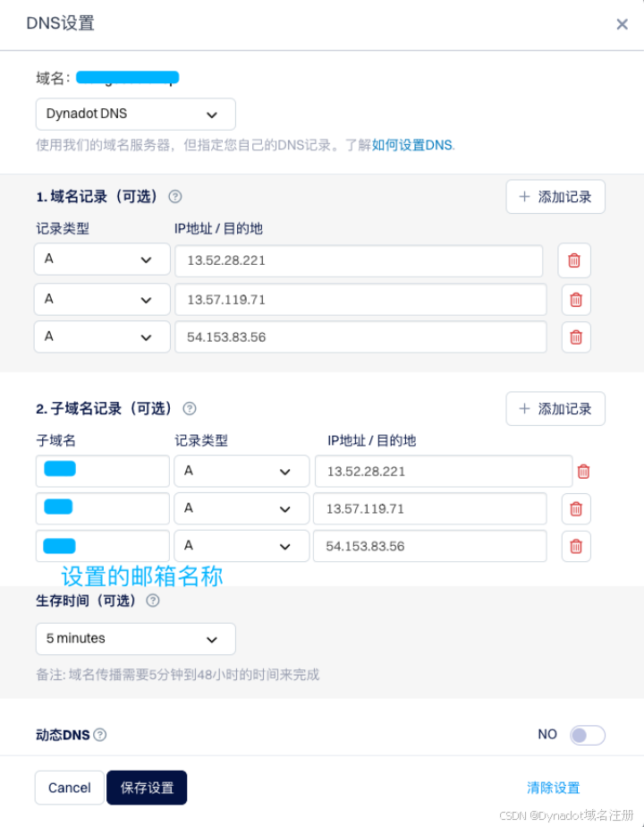
Task: Click 添加记录 button in 子域名记录 section
Action: coord(555,409)
